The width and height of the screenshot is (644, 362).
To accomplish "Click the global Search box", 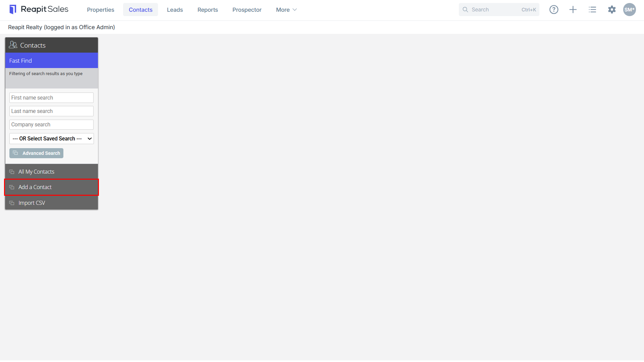I will pos(499,10).
